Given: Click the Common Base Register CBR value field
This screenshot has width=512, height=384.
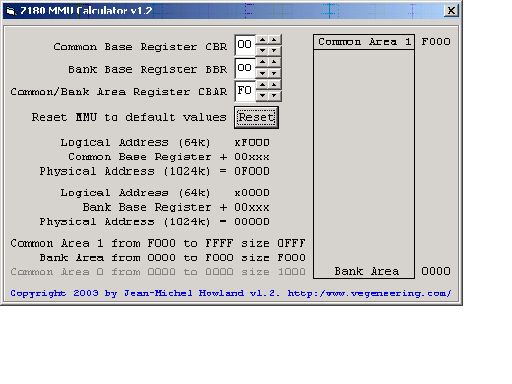Looking at the screenshot, I should [245, 45].
